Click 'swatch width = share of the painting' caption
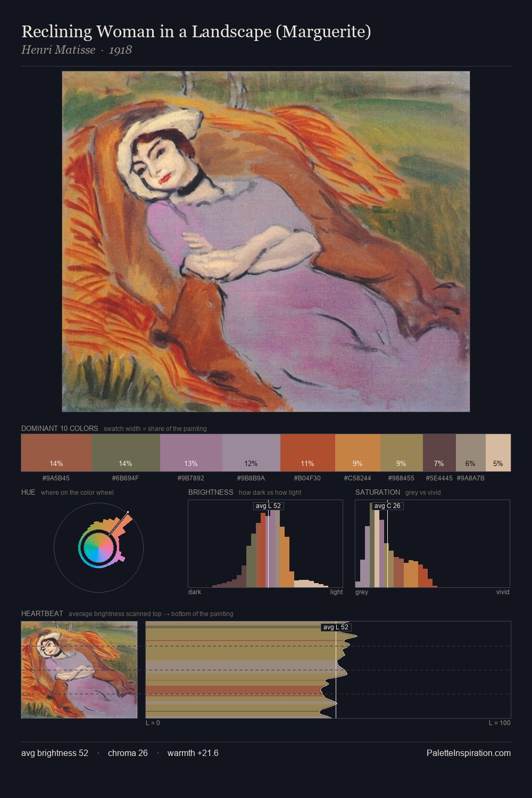532x798 pixels. click(x=155, y=428)
